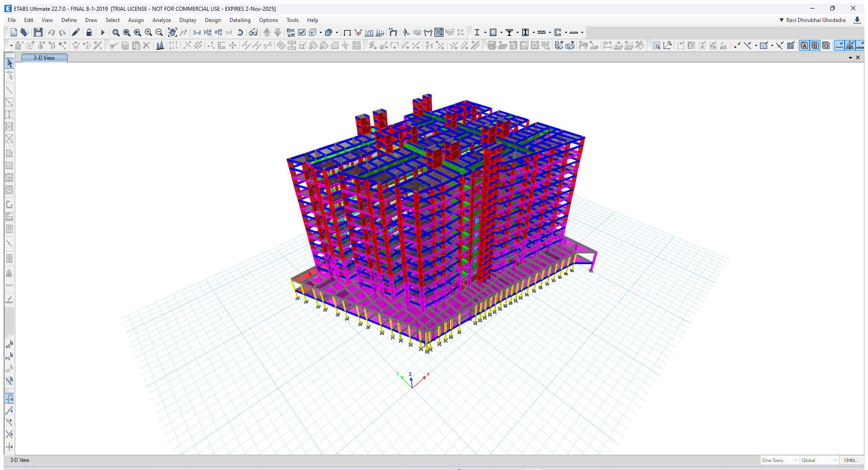Click the Ravi Dhirubhai Ghodadra account name

pos(816,20)
